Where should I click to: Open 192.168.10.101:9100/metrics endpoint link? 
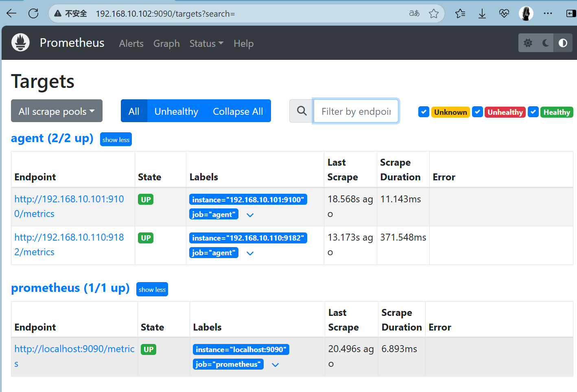[69, 206]
